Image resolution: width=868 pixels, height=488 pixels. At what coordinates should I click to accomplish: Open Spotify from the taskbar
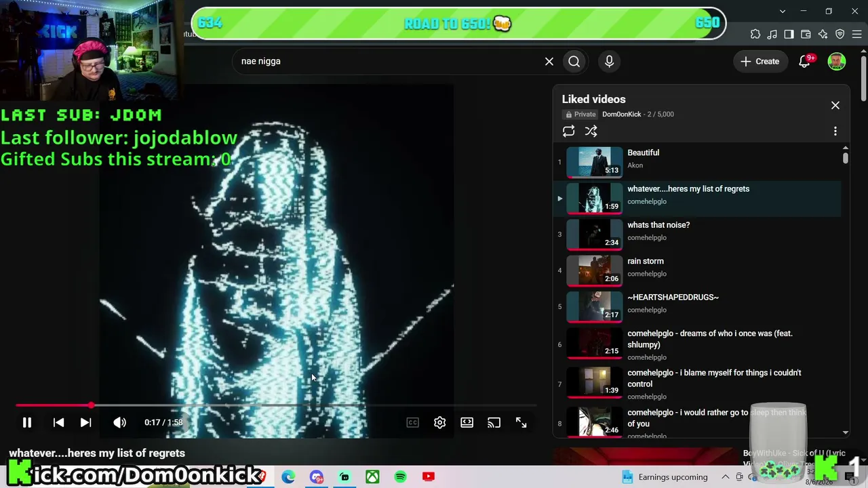(400, 477)
